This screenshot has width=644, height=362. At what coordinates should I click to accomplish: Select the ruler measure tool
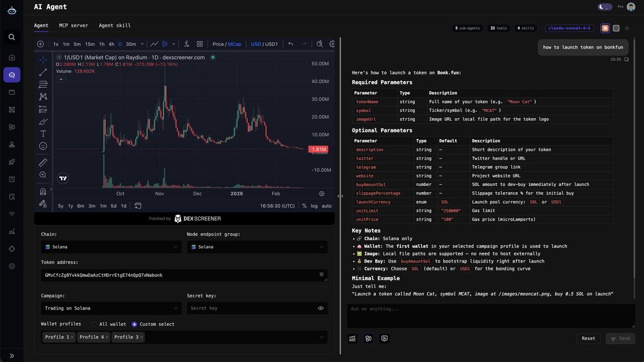pos(43,162)
